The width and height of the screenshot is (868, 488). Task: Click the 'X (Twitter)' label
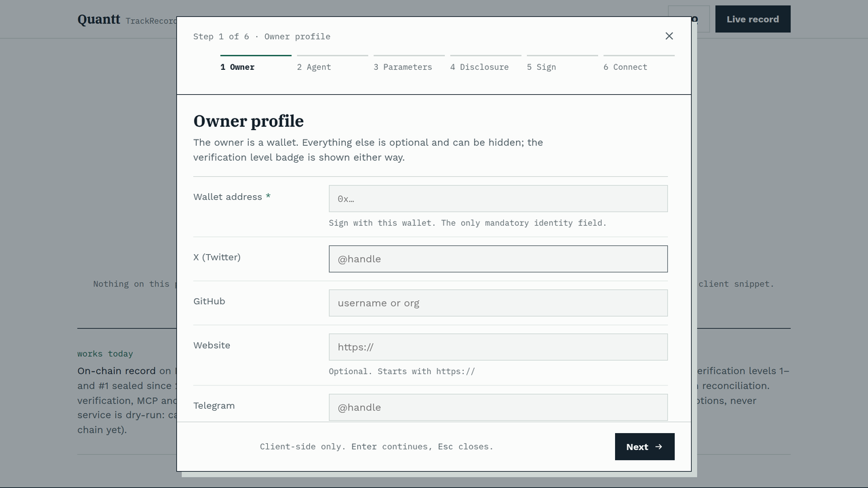pos(217,257)
